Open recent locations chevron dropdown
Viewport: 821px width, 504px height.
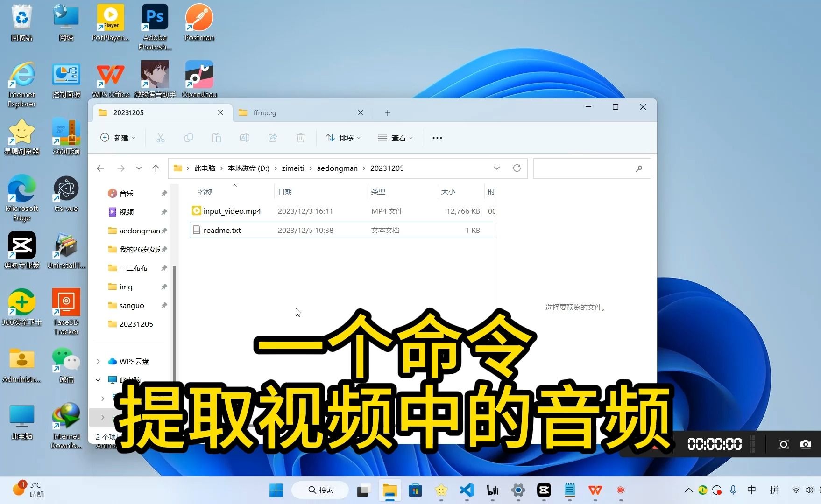pos(139,168)
